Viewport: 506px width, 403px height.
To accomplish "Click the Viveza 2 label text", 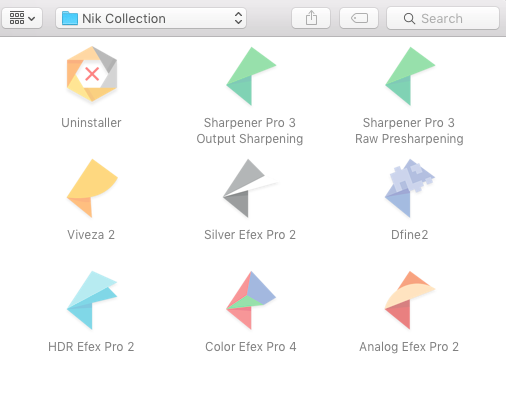I will point(91,235).
